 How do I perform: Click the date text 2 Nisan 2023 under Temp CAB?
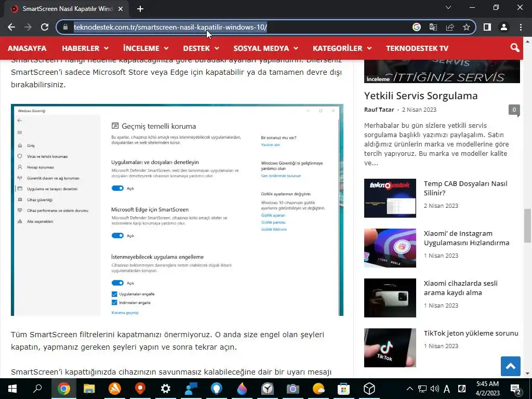point(441,206)
